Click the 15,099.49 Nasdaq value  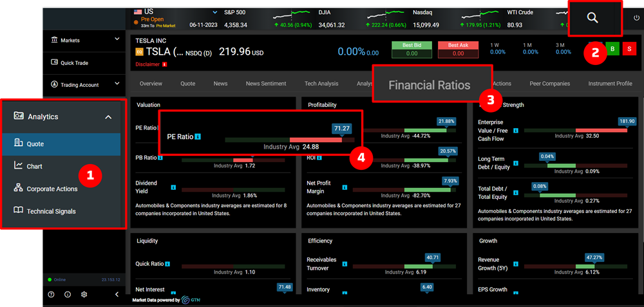(x=426, y=25)
